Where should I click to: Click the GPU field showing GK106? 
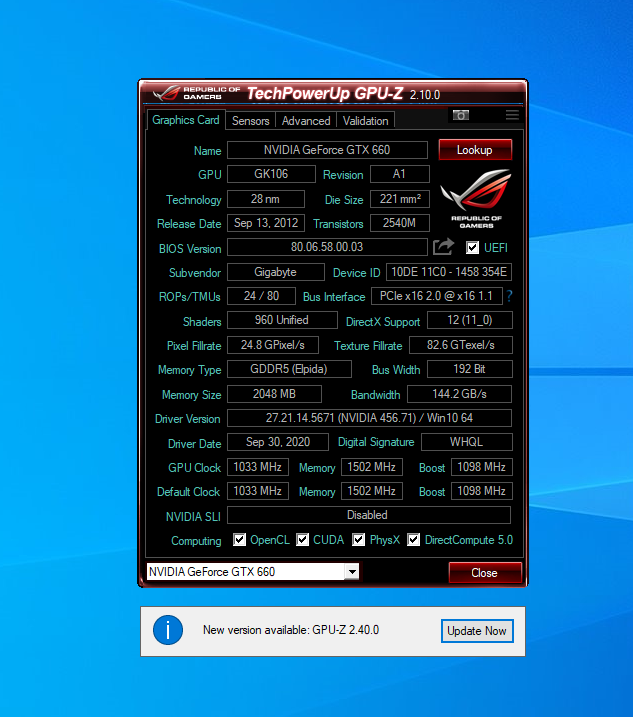point(271,174)
